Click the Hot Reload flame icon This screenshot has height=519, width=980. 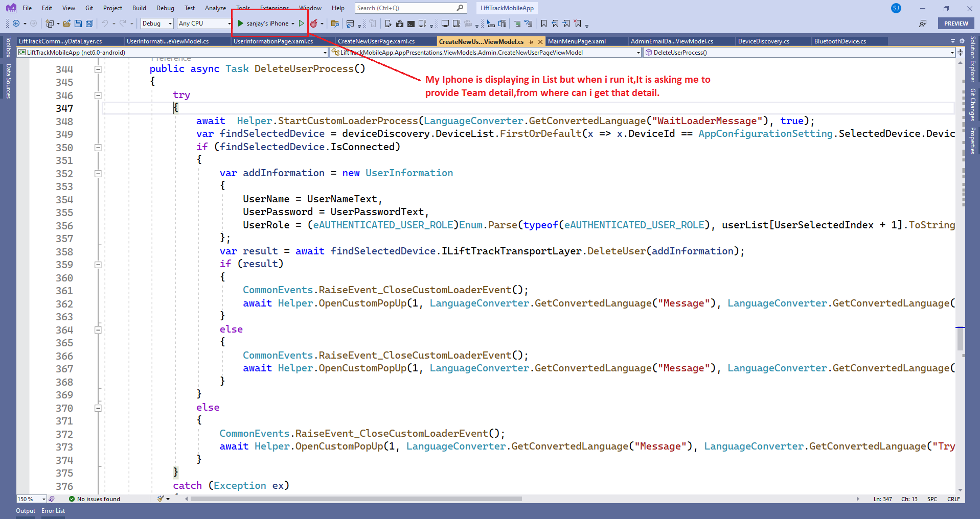(314, 23)
